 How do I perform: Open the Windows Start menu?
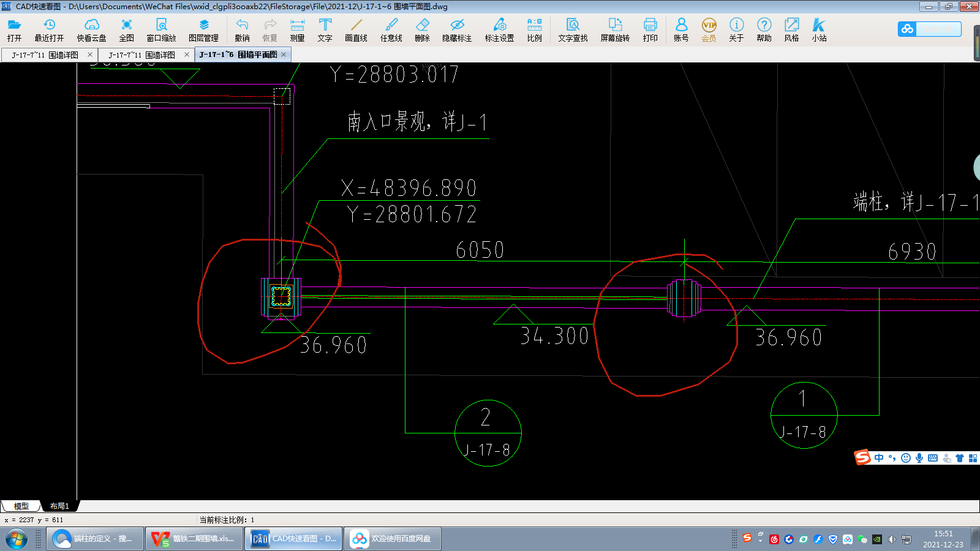point(17,539)
